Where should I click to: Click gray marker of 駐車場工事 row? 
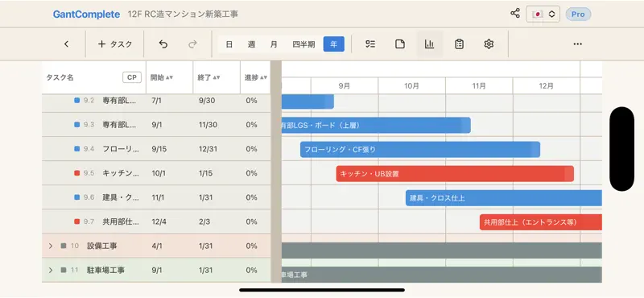click(x=64, y=270)
